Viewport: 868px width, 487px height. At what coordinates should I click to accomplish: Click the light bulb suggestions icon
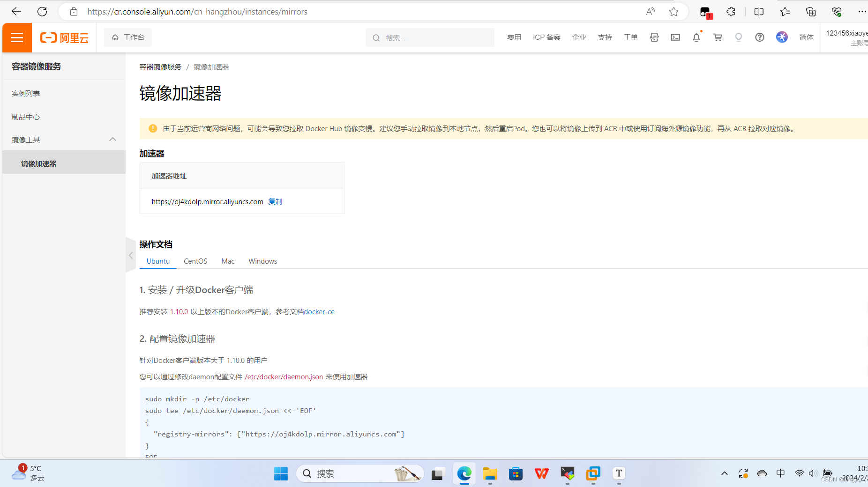click(739, 37)
